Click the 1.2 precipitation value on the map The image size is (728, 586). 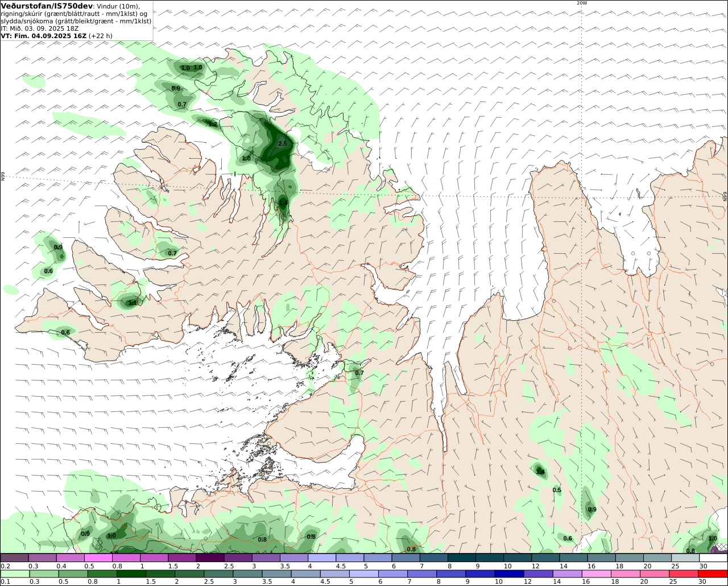(213, 124)
